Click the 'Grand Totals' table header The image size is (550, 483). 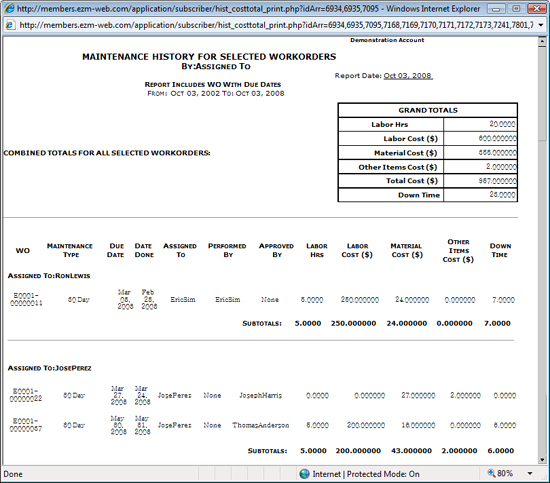(428, 110)
